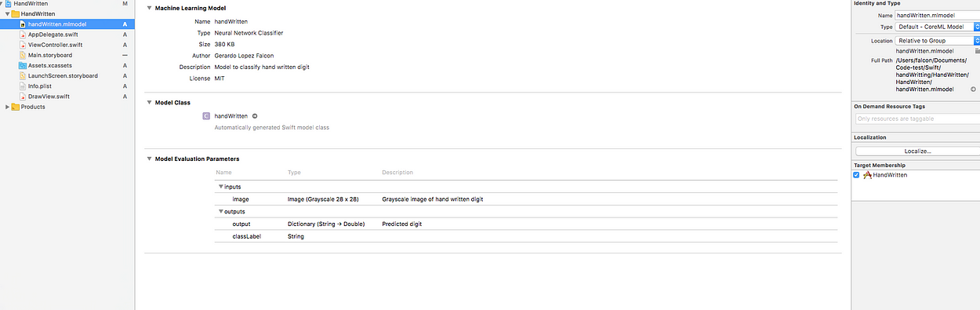Image resolution: width=980 pixels, height=310 pixels.
Task: Collapse the Model Evaluation Parameters section
Action: pyautogui.click(x=150, y=159)
